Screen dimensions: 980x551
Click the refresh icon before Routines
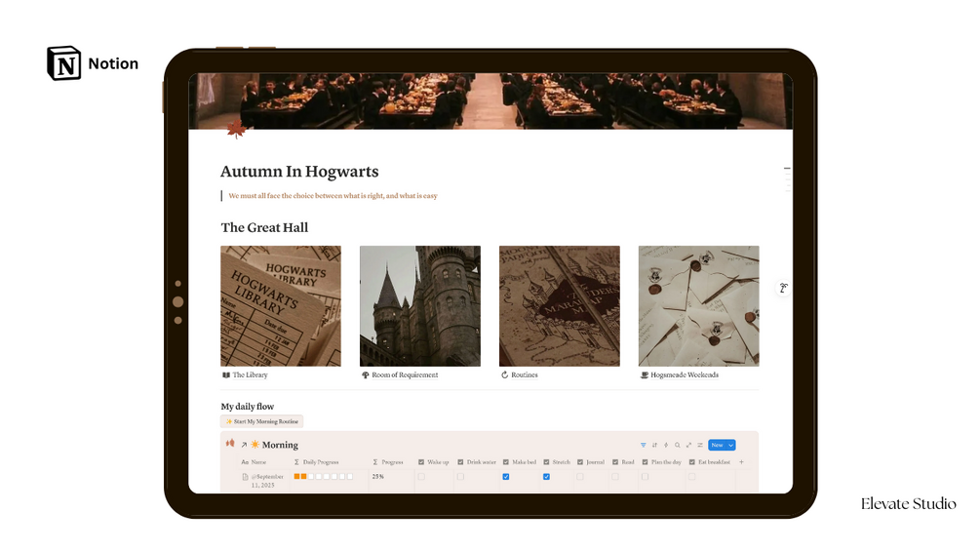click(505, 374)
